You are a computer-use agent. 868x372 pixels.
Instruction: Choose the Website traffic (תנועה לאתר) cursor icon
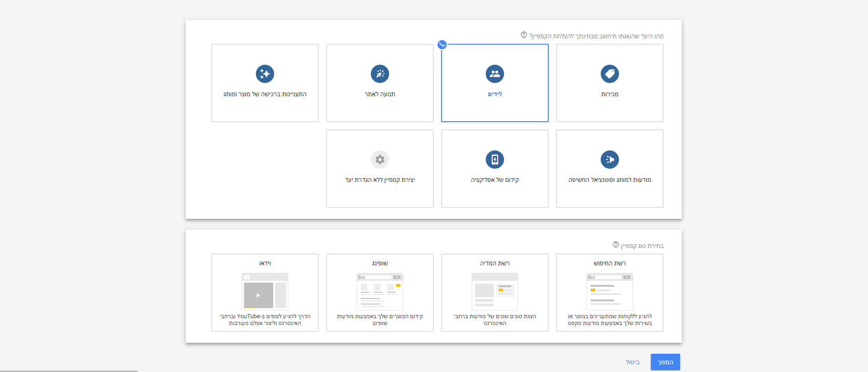click(380, 74)
